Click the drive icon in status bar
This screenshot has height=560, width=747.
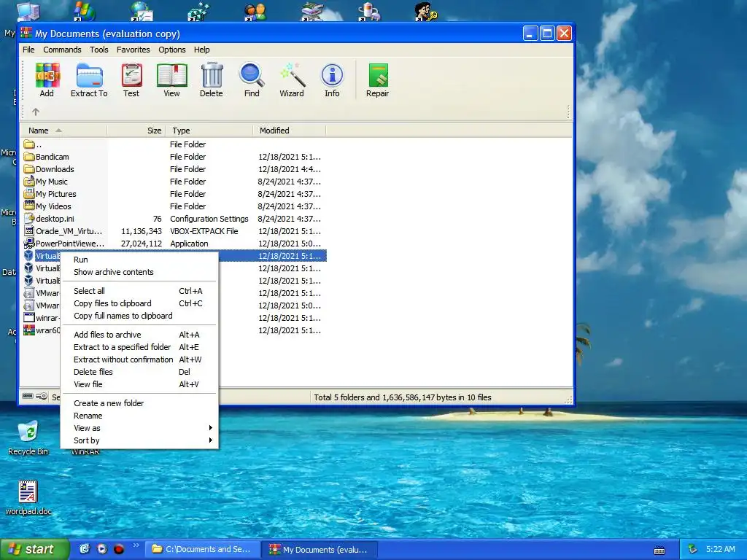[28, 396]
